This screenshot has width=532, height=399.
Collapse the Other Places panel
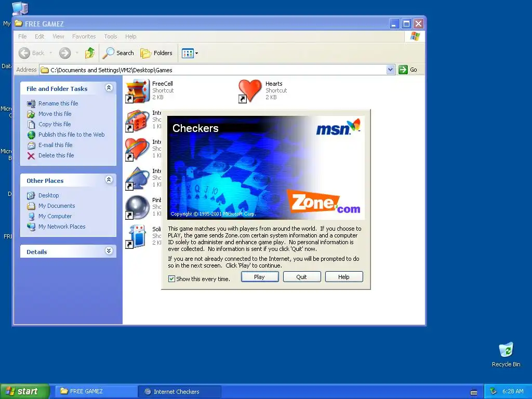109,180
